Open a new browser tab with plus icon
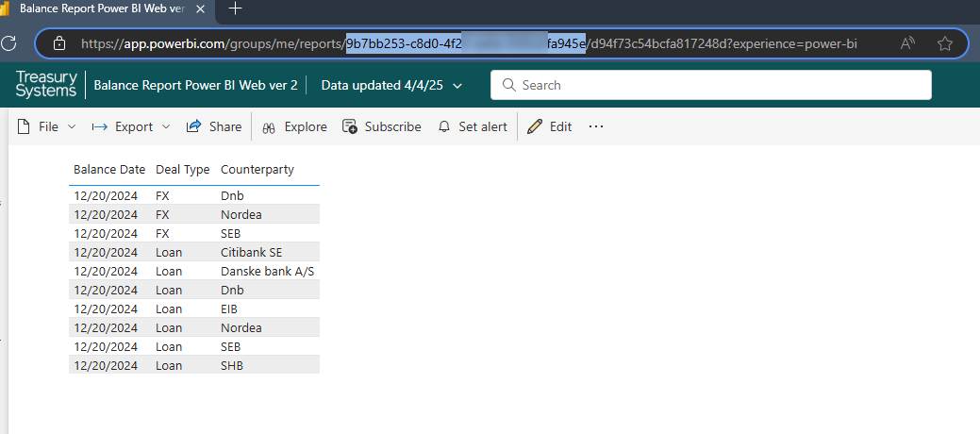Image resolution: width=980 pixels, height=434 pixels. [235, 8]
